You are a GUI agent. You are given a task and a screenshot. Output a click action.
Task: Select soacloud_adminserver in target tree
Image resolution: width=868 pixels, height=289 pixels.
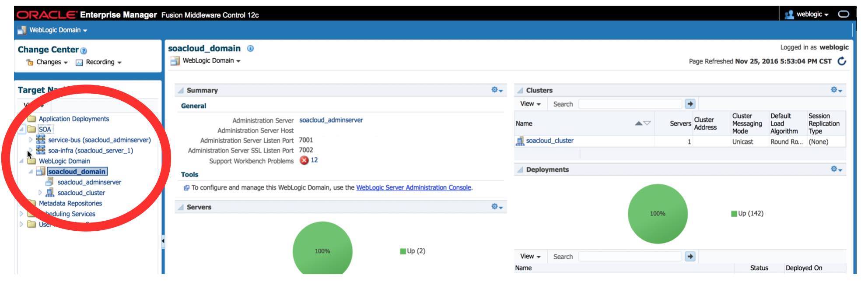(x=89, y=182)
